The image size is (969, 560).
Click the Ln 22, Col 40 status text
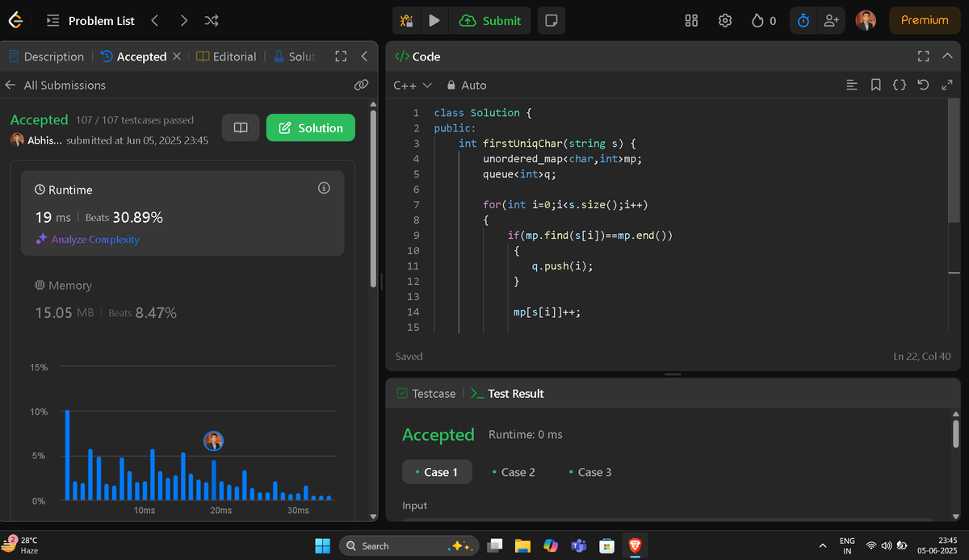point(923,356)
